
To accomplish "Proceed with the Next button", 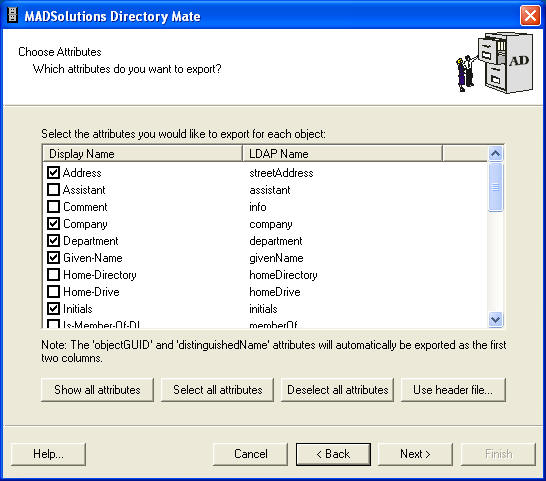I will [x=415, y=454].
